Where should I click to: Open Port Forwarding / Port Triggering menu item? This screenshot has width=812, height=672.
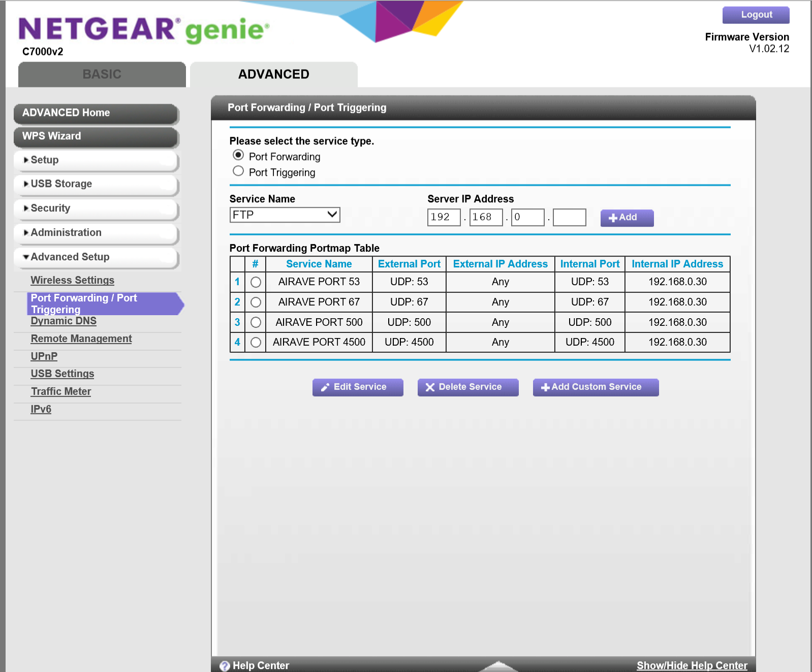105,303
